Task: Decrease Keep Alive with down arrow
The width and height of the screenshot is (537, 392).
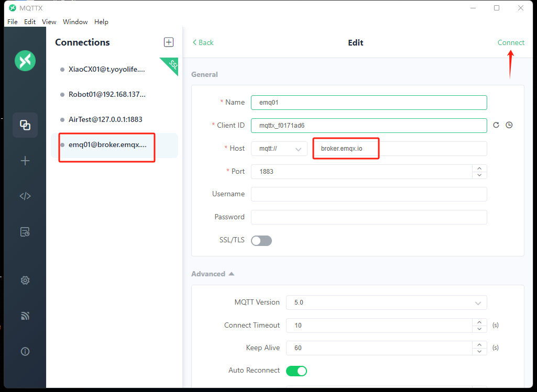Action: coord(479,351)
